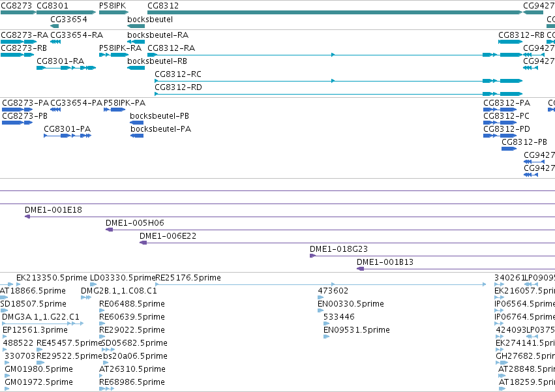Select the CG33654-PA protein label
The image size is (555, 392).
[x=76, y=103]
